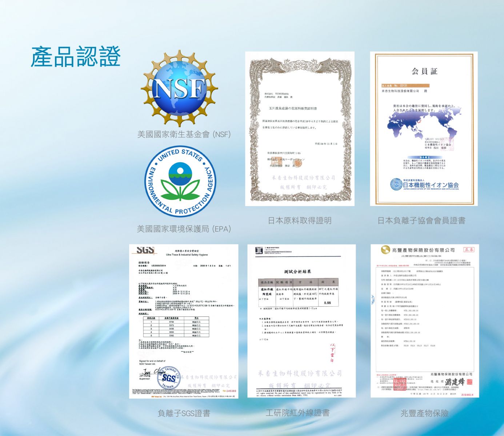Open the SGS test report document image
Screen dimensions: 504x436
point(184,321)
